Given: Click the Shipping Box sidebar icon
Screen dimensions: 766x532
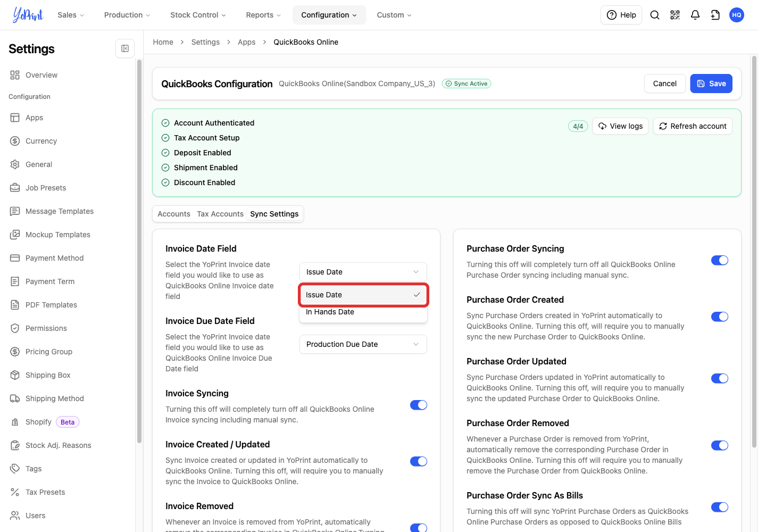Looking at the screenshot, I should coord(15,375).
